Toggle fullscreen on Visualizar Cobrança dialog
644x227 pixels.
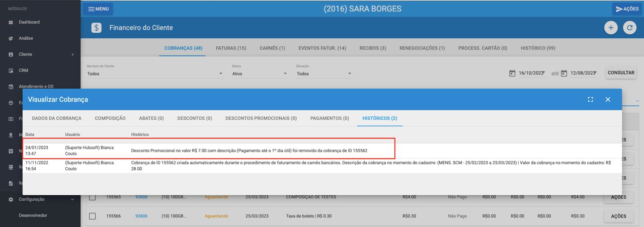(x=591, y=100)
